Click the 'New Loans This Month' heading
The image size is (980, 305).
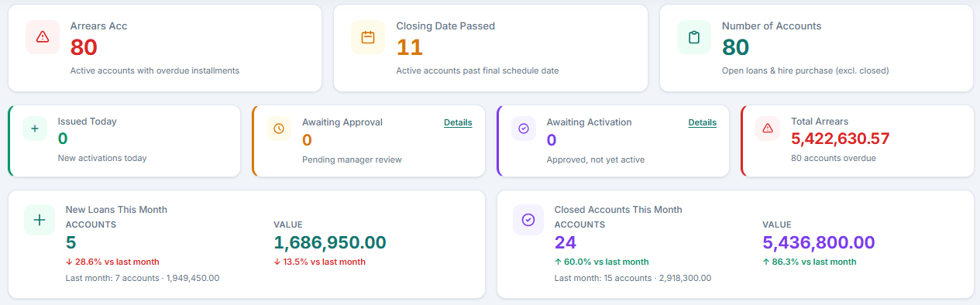pos(116,210)
